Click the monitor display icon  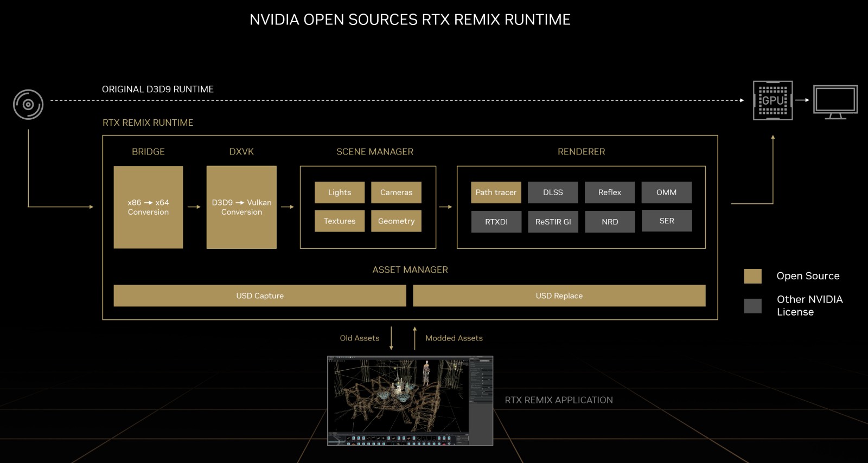835,102
